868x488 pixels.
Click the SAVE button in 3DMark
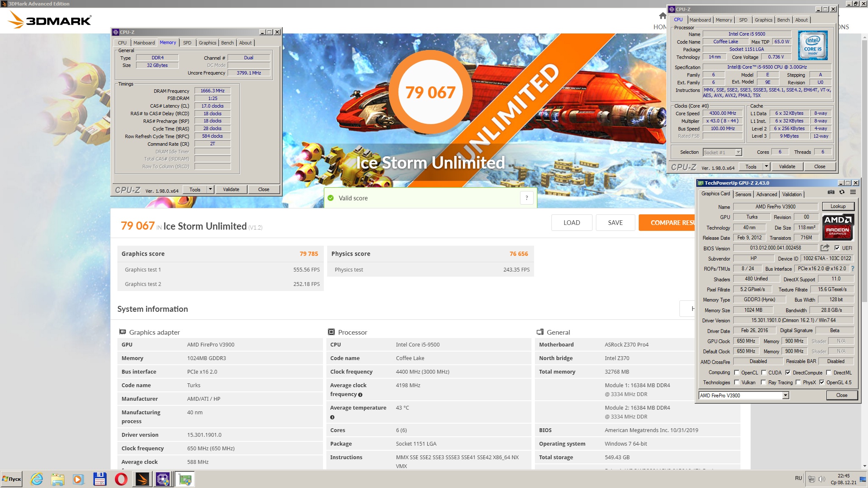coord(615,223)
